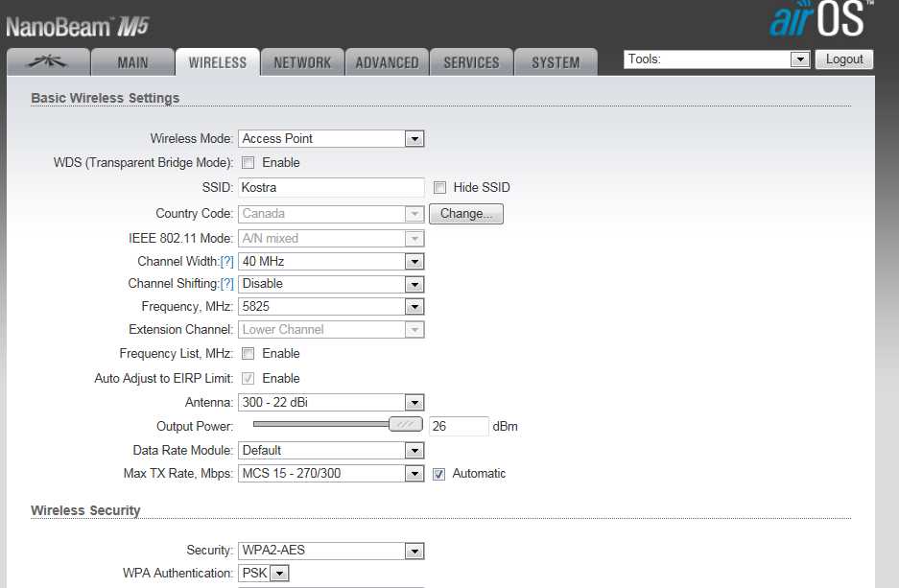Viewport: 899px width, 588px height.
Task: Click the Output Power slider handle
Action: (405, 425)
